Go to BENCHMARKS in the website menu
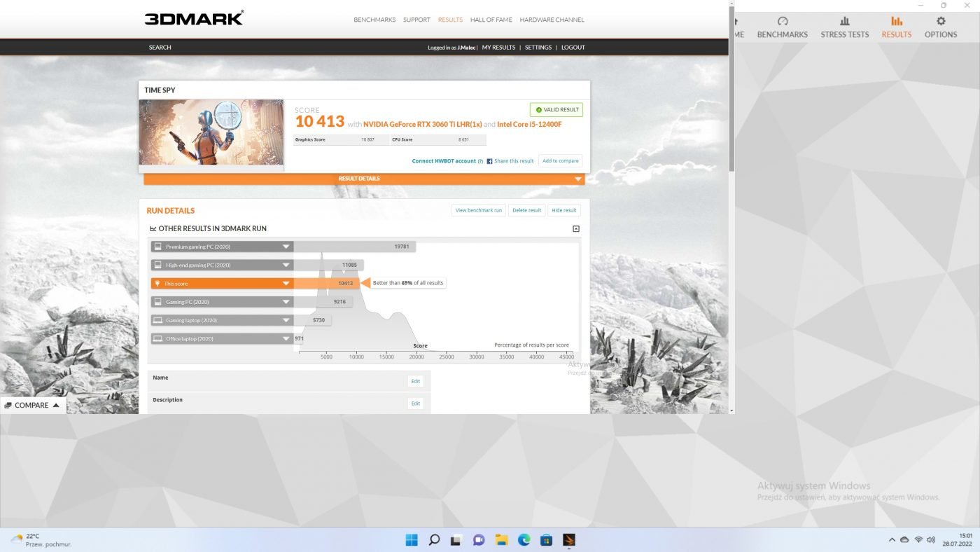This screenshot has height=552, width=980. pos(374,20)
